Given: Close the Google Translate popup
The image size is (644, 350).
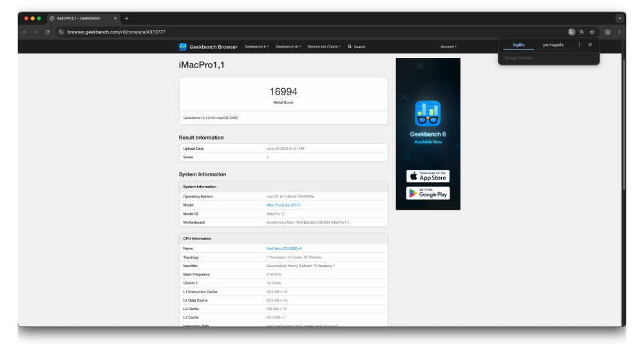Looking at the screenshot, I should (590, 45).
